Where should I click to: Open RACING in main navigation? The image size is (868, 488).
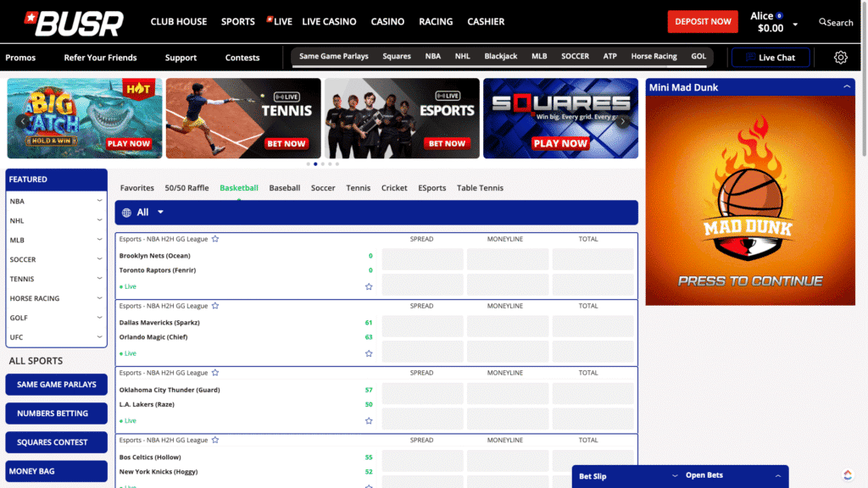pos(436,21)
